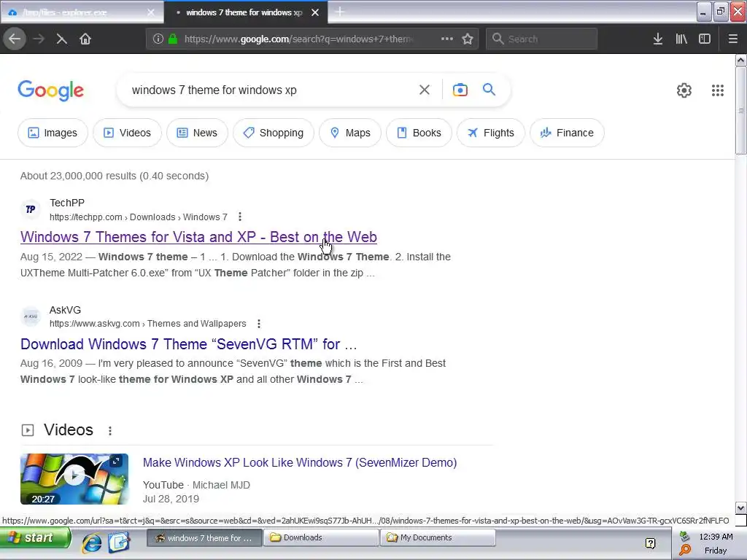Click the help tray icon
This screenshot has width=747, height=560.
[x=650, y=542]
